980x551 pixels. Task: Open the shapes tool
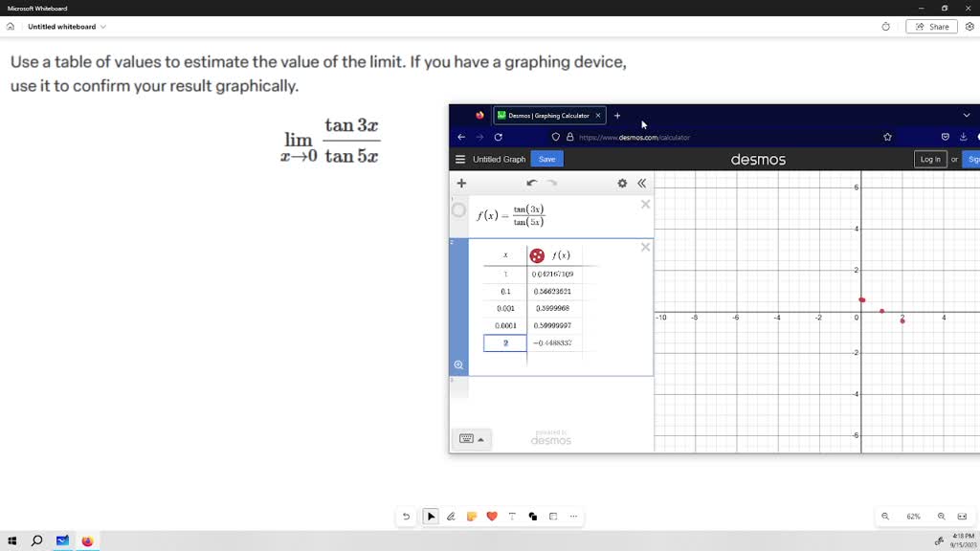click(x=533, y=517)
